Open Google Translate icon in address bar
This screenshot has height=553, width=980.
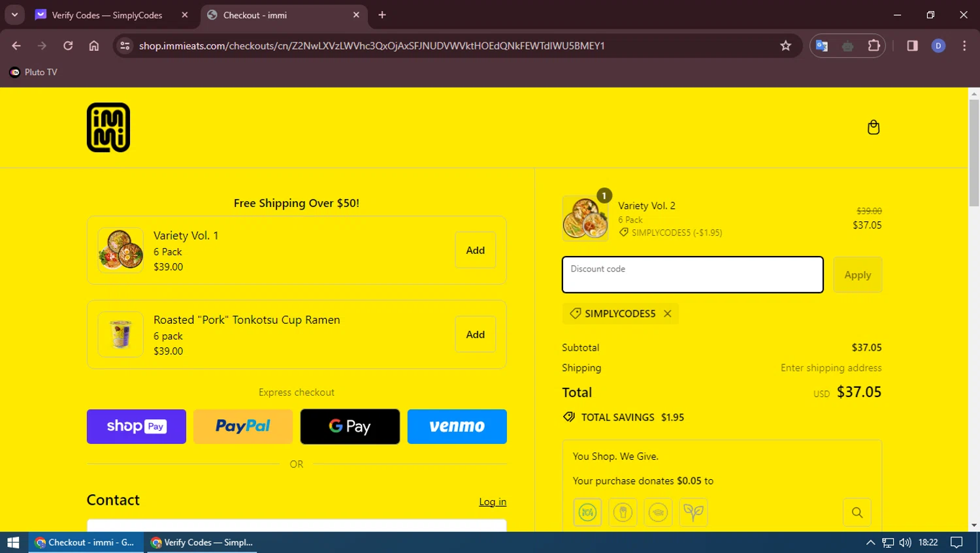click(822, 46)
